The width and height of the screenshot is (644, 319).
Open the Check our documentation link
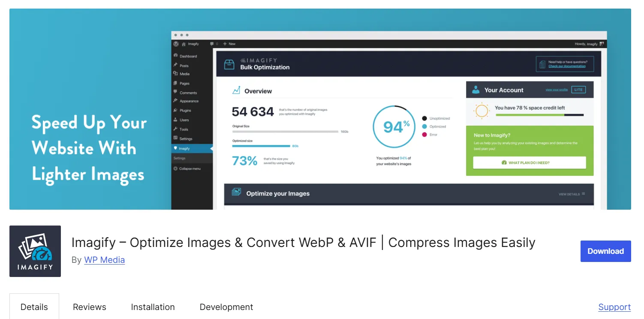coord(567,66)
